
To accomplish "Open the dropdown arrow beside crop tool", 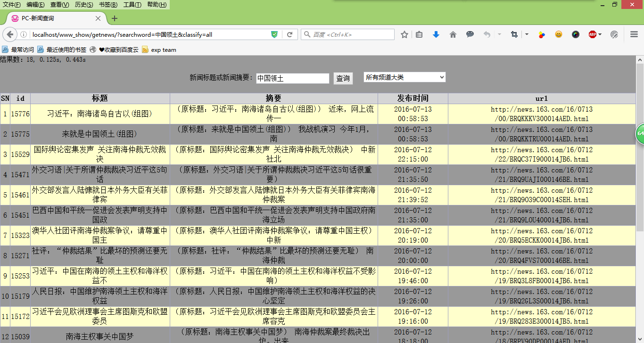I will click(x=527, y=34).
